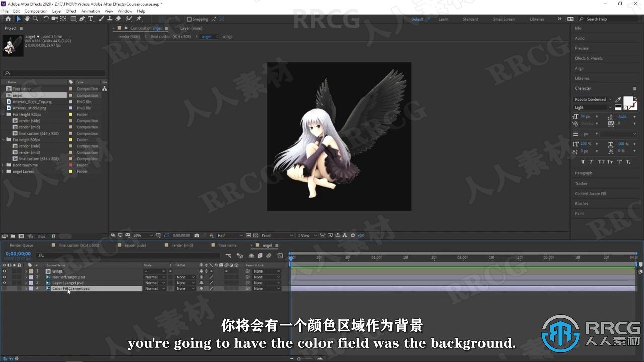
Task: Select the Puppet Pin tool
Action: pos(139,19)
